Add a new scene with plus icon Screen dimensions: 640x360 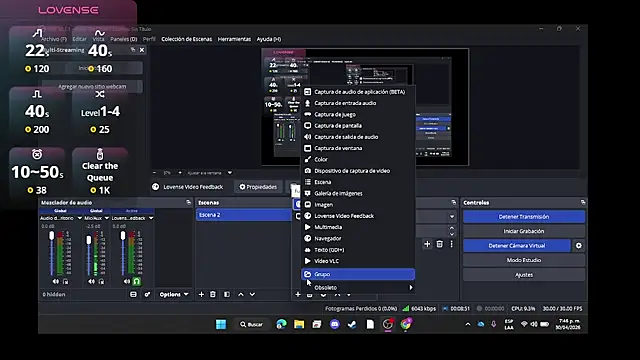click(x=201, y=294)
